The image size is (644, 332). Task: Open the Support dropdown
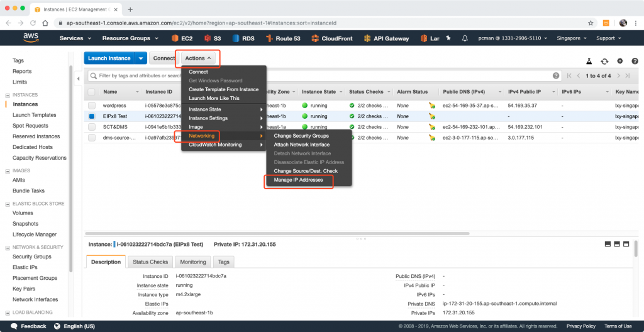click(x=608, y=38)
